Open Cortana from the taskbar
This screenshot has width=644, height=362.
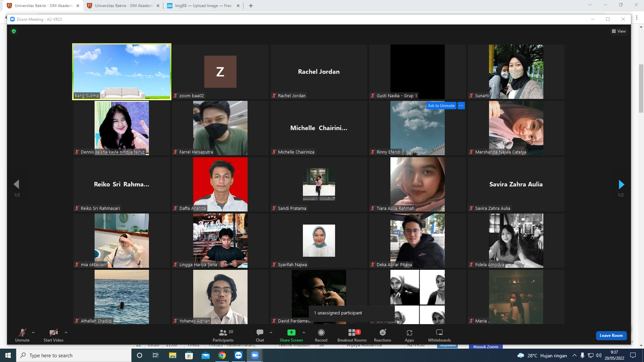point(140,355)
